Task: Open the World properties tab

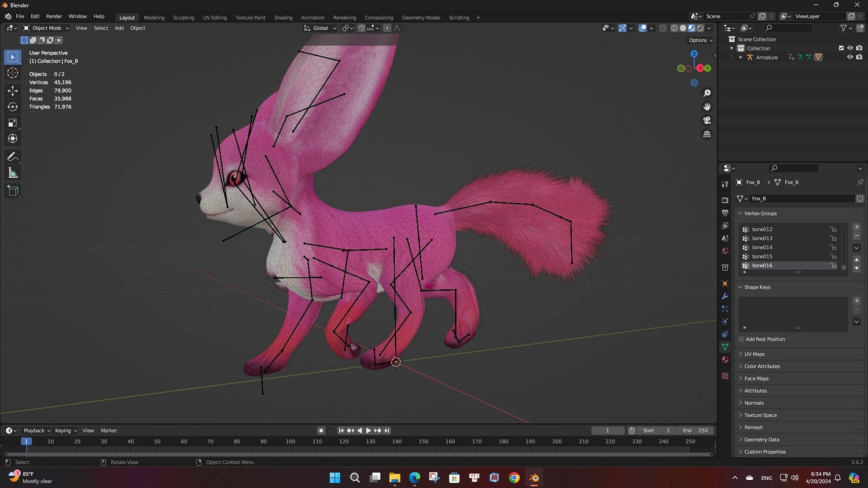Action: (x=725, y=251)
